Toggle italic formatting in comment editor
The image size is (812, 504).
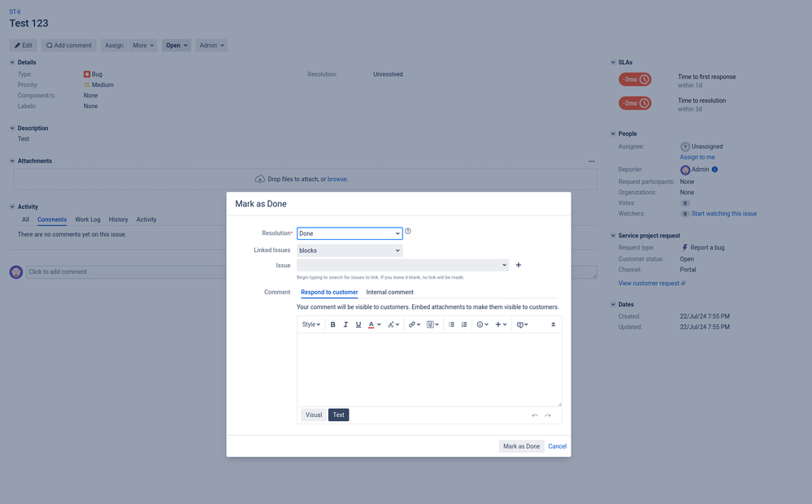click(x=345, y=325)
